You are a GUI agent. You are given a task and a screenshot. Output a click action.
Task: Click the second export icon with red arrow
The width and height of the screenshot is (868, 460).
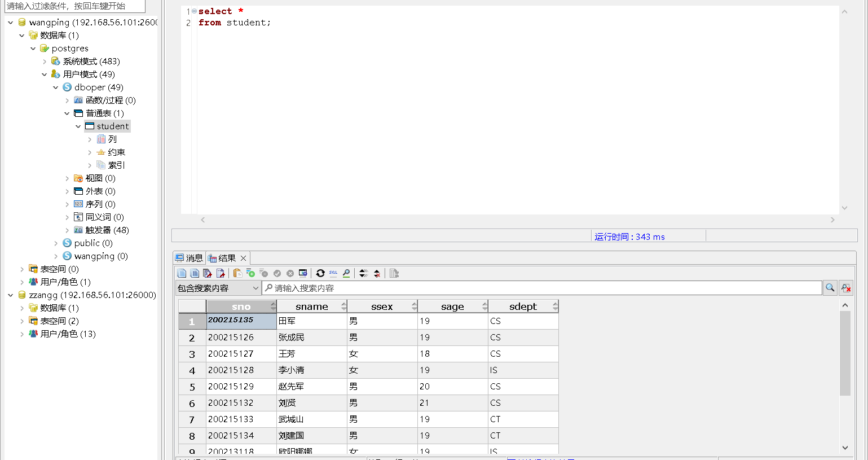click(x=221, y=273)
